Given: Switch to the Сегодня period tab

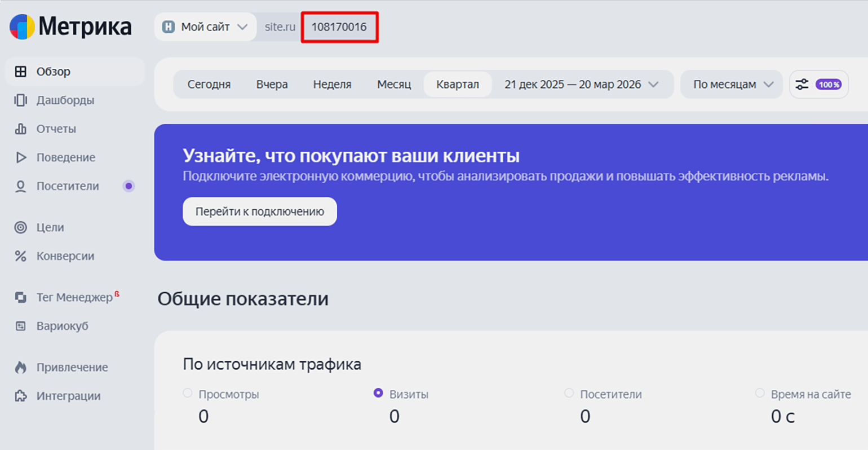Looking at the screenshot, I should [209, 85].
